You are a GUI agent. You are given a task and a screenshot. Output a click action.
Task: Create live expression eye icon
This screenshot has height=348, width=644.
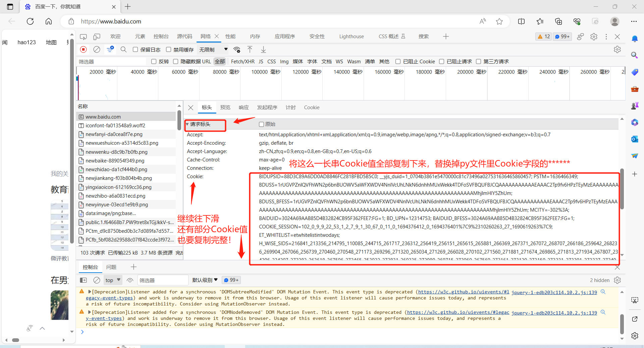pyautogui.click(x=130, y=280)
